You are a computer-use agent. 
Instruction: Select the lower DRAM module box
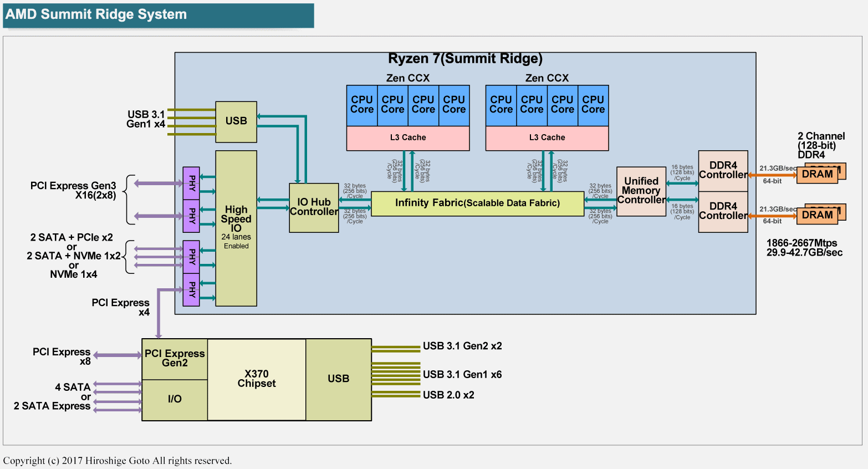(818, 216)
